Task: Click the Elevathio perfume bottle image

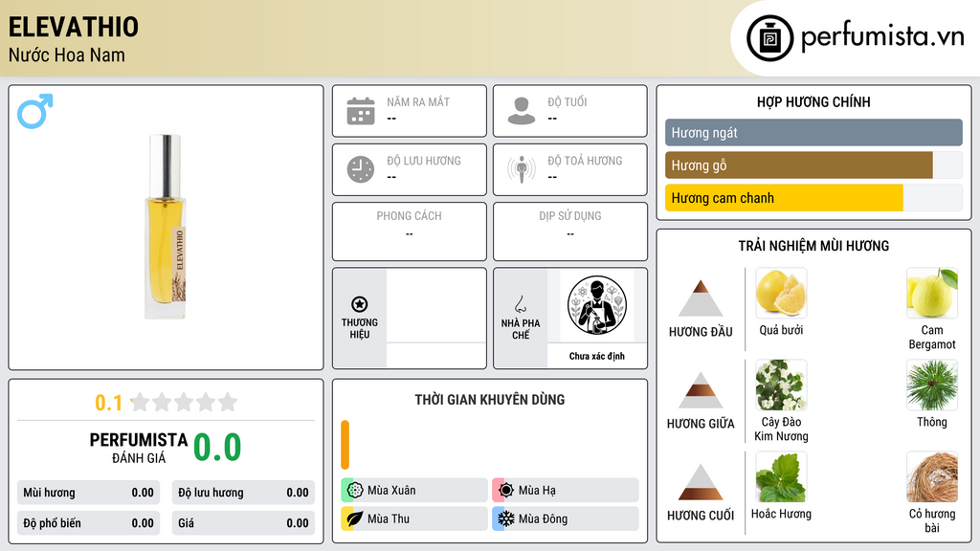Action: (x=166, y=227)
